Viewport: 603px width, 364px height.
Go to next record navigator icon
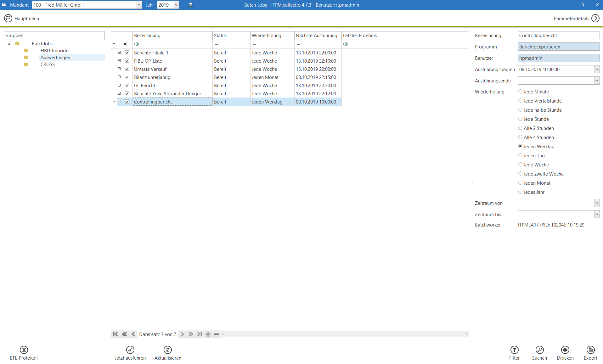click(182, 334)
